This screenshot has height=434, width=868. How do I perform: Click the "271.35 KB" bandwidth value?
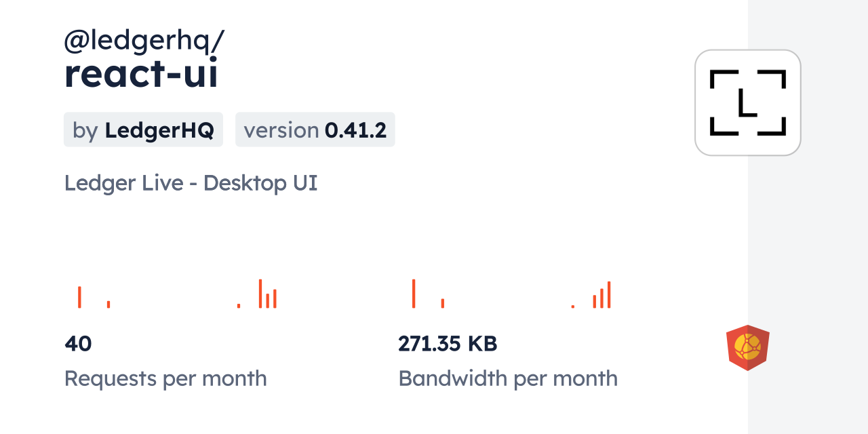[x=448, y=344]
